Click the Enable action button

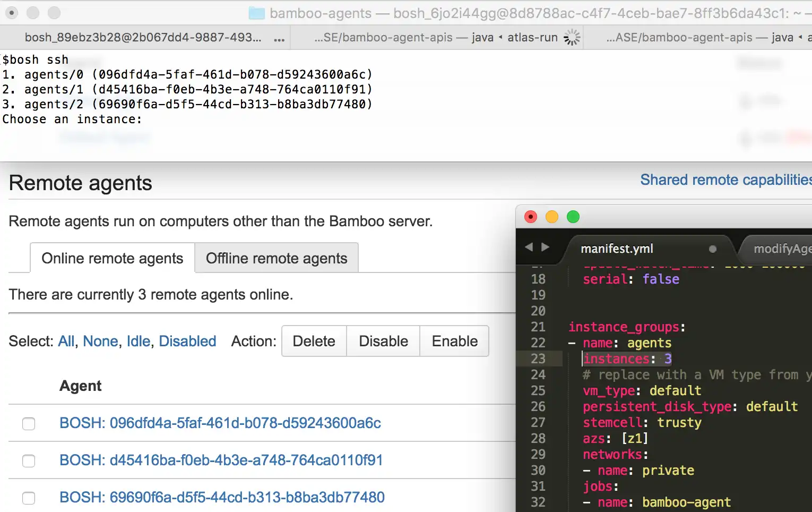(454, 341)
